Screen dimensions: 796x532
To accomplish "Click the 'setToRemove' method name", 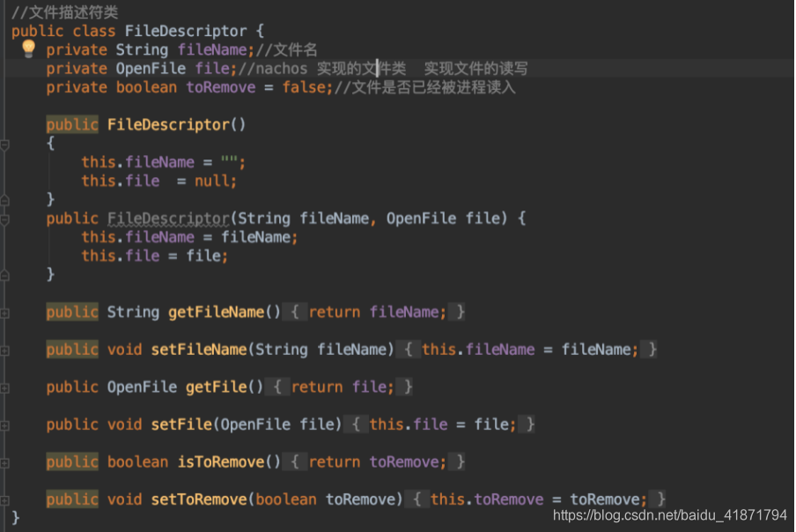I will (198, 499).
